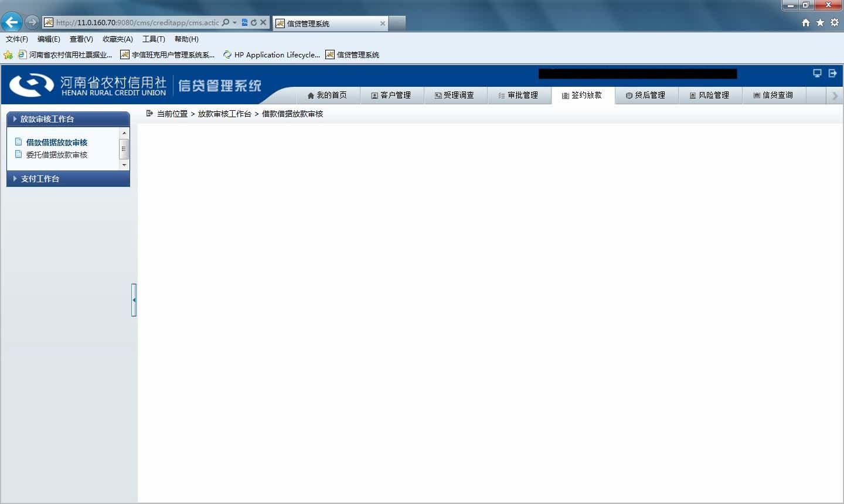Screen dimensions: 844x504
Task: Open 受理调查 navigation tab
Action: click(455, 95)
